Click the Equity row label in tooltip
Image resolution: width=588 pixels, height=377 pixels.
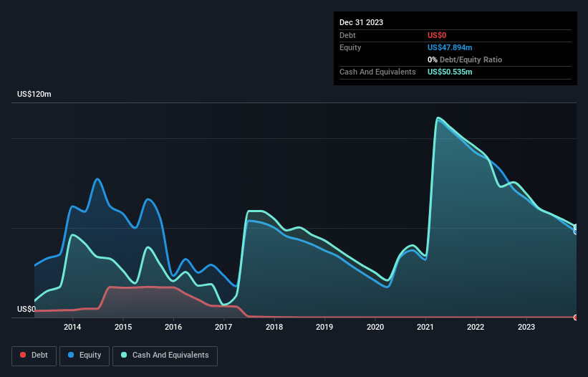point(350,47)
